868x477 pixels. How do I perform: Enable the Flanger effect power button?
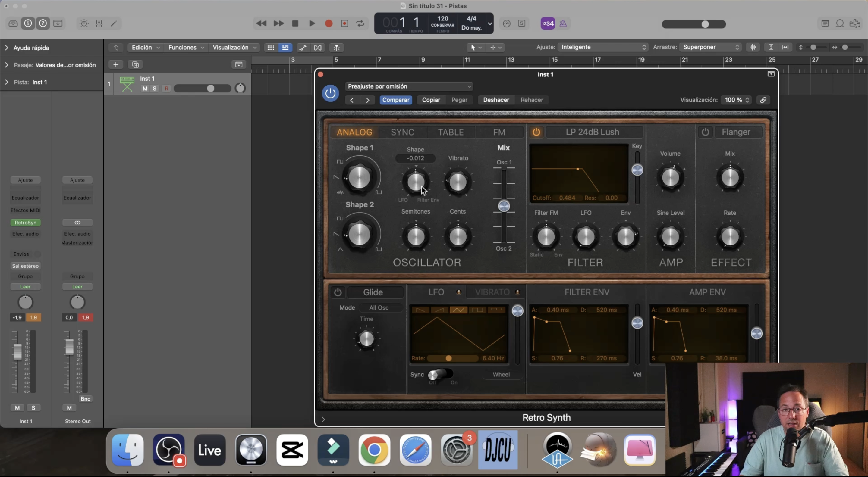click(x=705, y=132)
